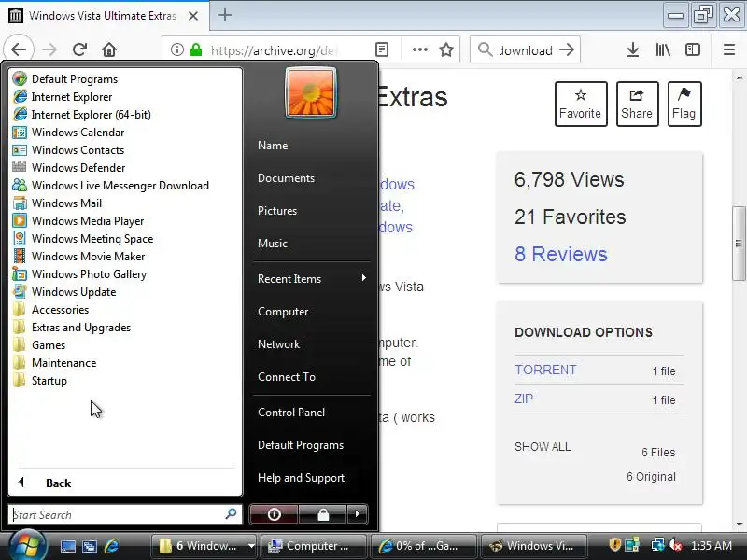
Task: Click the Windows Start orb
Action: (27, 546)
